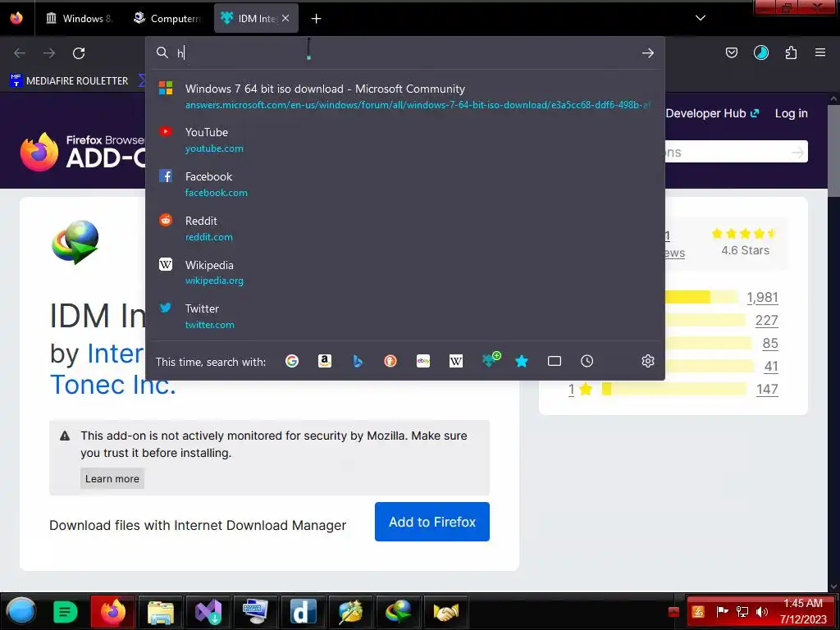The width and height of the screenshot is (840, 630).
Task: Click the one-star rating bar
Action: click(x=674, y=389)
